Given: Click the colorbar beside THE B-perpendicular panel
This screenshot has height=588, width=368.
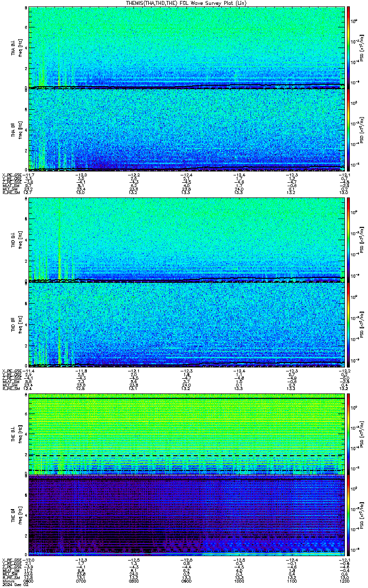Looking at the screenshot, I should pyautogui.click(x=349, y=434).
